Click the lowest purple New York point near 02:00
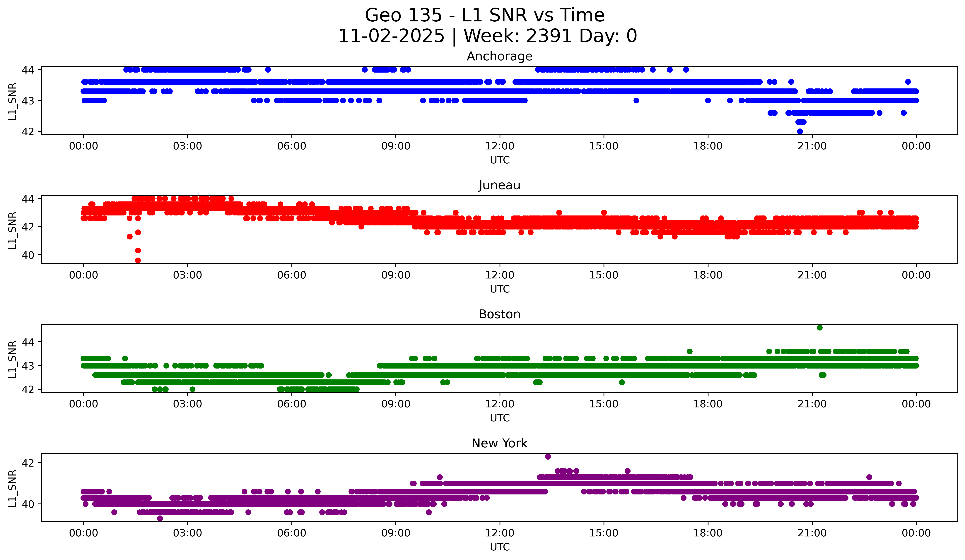Image resolution: width=965 pixels, height=560 pixels. (x=160, y=518)
